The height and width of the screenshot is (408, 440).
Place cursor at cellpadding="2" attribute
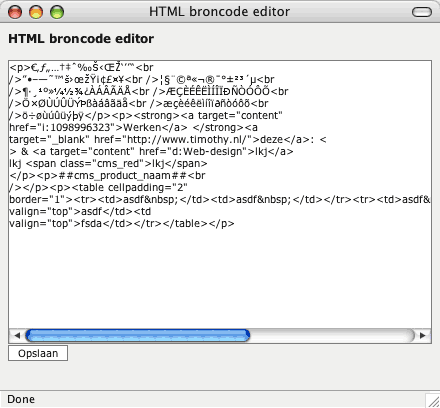148,188
